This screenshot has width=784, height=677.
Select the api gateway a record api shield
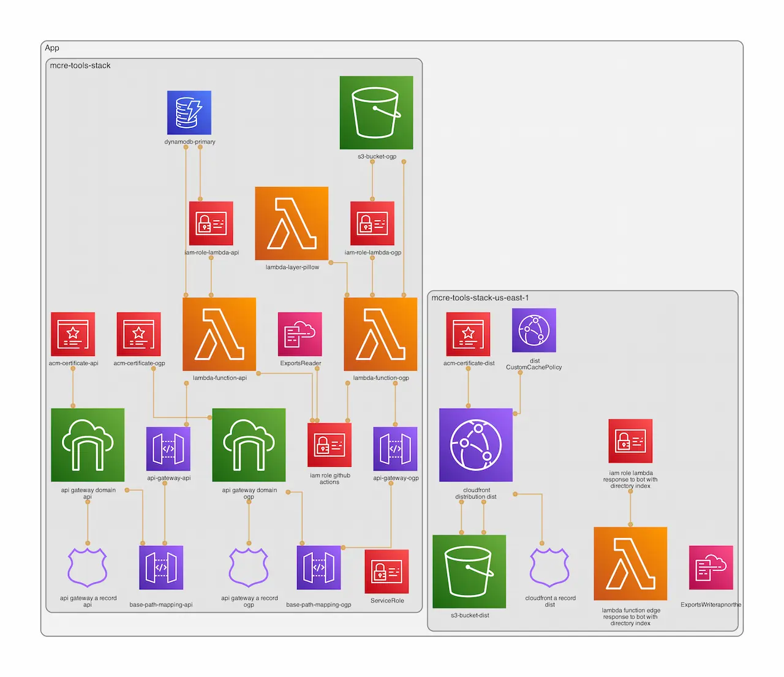pos(88,567)
